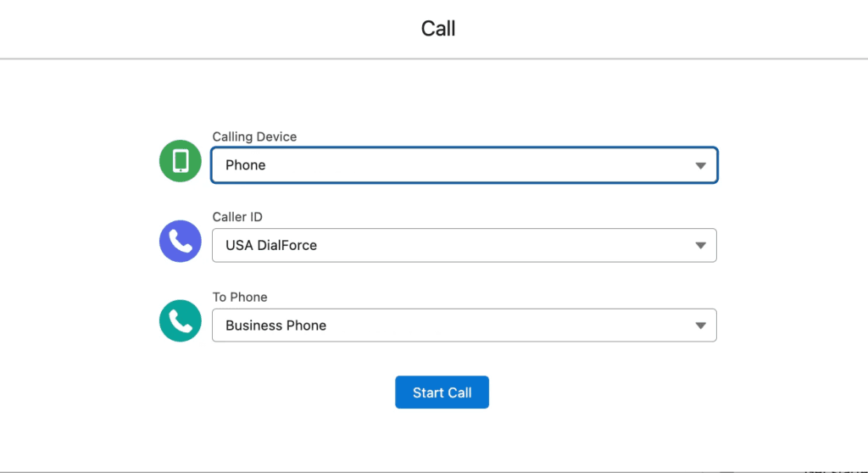Open the Caller ID dropdown arrow
This screenshot has height=473, width=868.
pyautogui.click(x=700, y=246)
